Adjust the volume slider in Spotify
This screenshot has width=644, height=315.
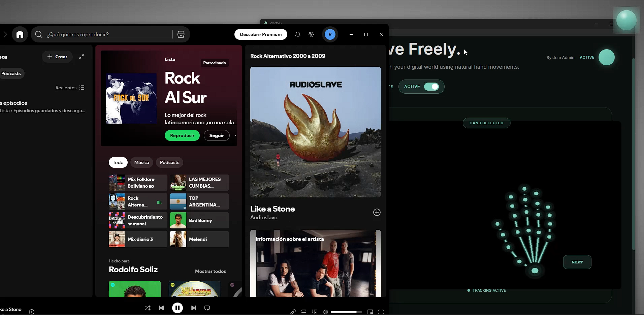(x=346, y=312)
